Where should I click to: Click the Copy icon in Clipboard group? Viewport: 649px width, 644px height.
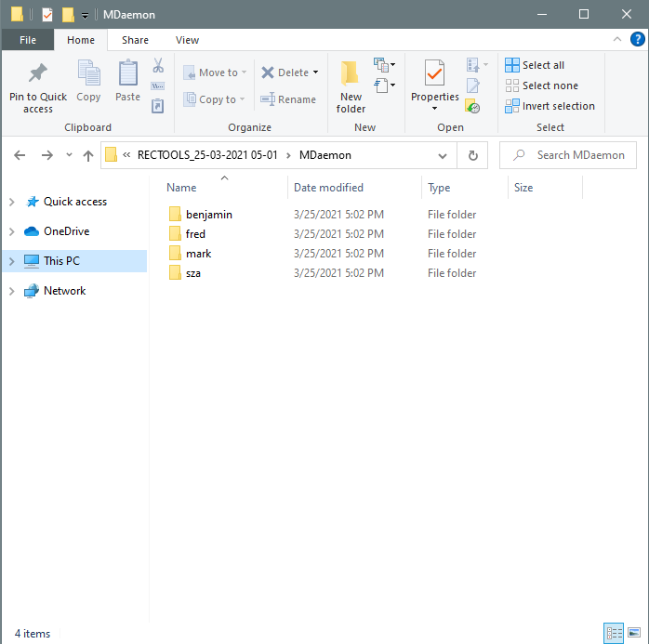click(88, 72)
